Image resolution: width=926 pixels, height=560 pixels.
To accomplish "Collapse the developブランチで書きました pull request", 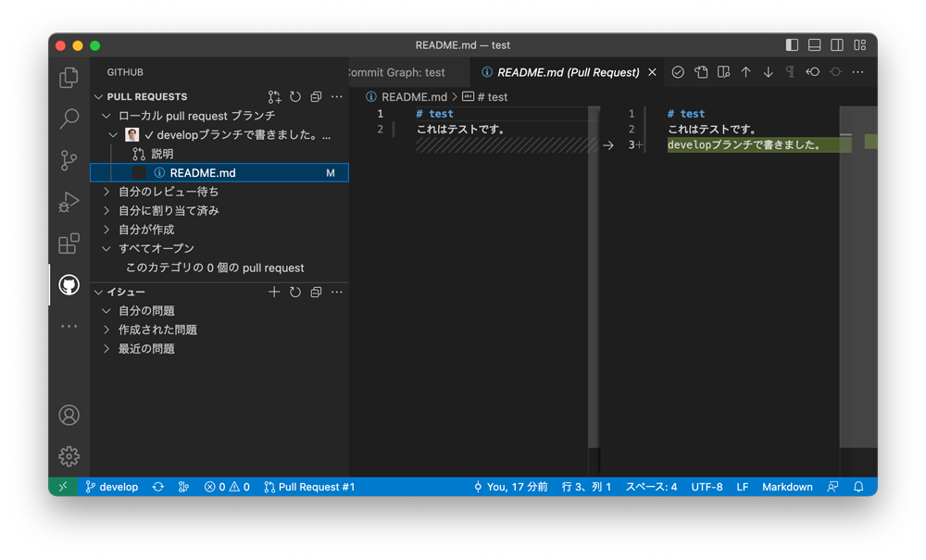I will click(x=113, y=135).
